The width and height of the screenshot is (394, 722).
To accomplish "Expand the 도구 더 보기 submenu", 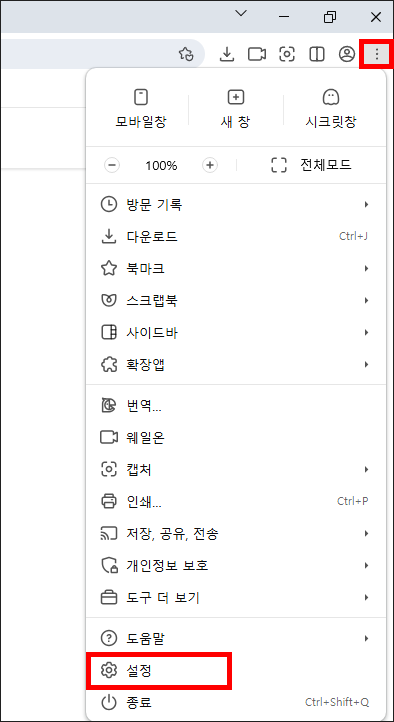I will [236, 598].
